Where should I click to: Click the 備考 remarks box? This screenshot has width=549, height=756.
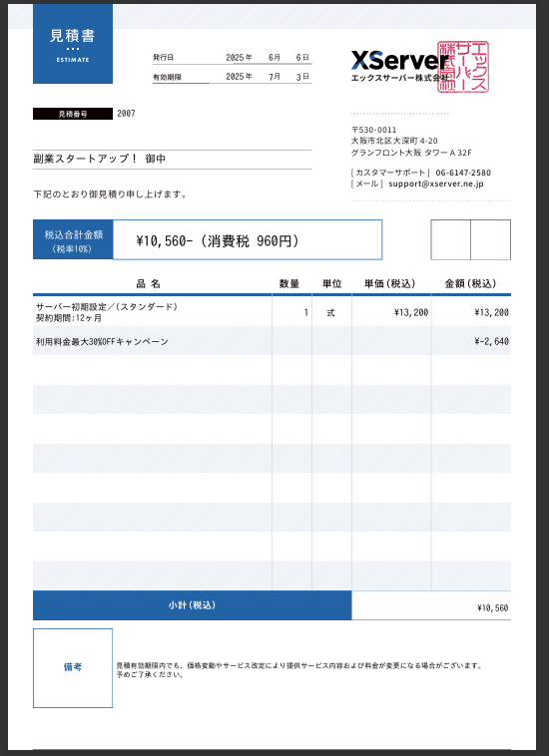click(x=73, y=668)
